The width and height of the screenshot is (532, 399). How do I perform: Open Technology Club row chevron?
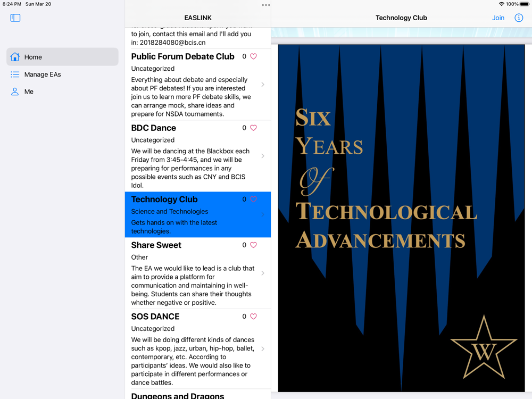[263, 214]
